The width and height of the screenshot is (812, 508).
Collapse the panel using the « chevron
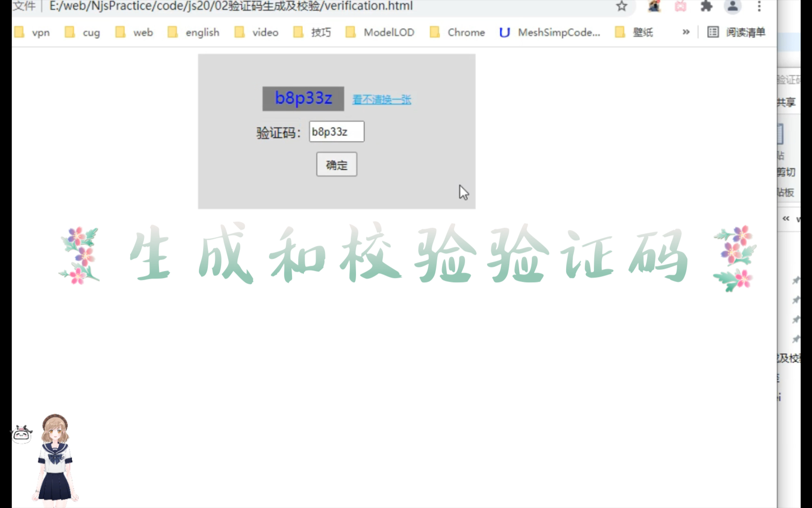point(784,218)
